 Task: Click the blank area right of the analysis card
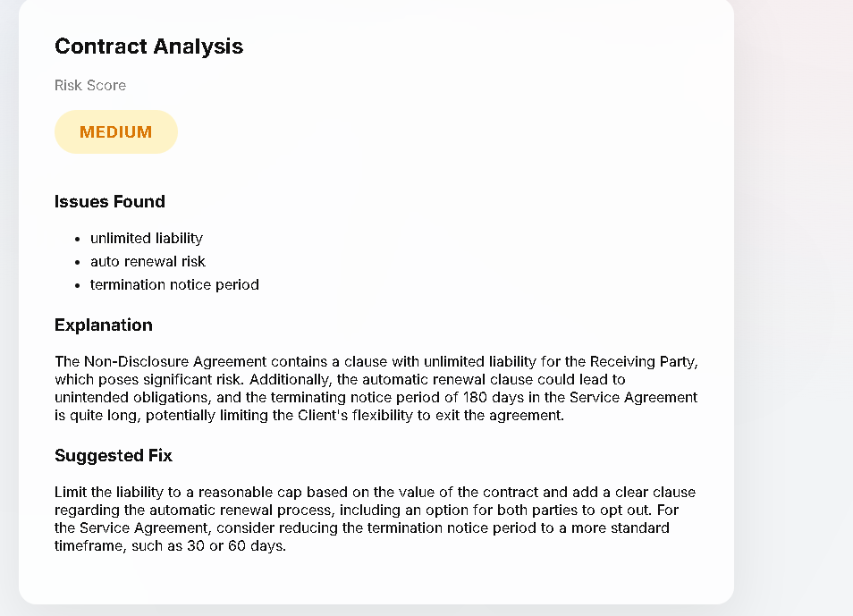click(x=793, y=305)
